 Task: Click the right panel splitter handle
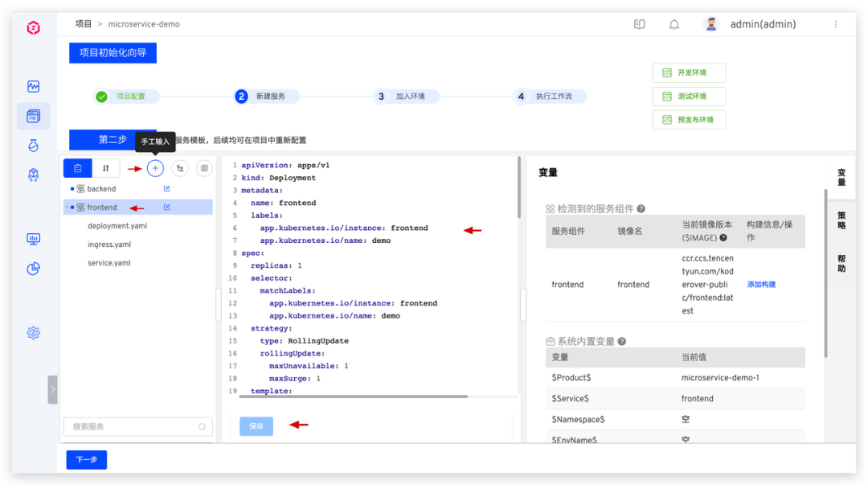(523, 304)
